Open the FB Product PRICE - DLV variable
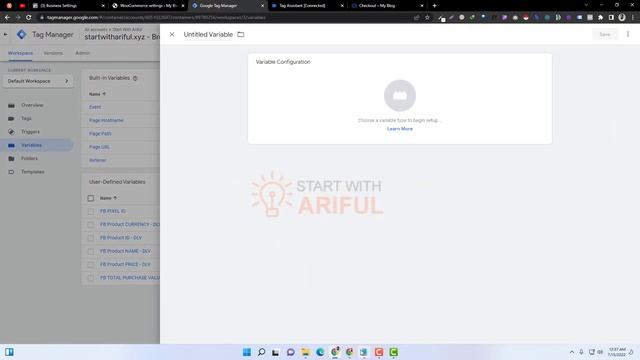 125,264
